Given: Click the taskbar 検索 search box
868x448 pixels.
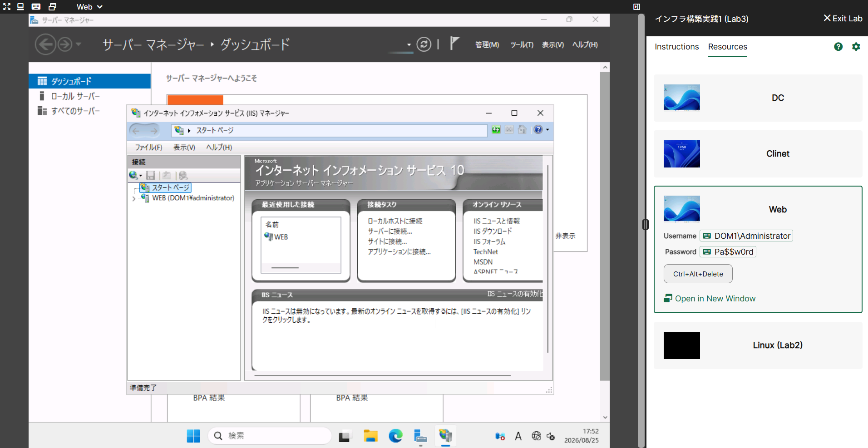Looking at the screenshot, I should (x=270, y=436).
